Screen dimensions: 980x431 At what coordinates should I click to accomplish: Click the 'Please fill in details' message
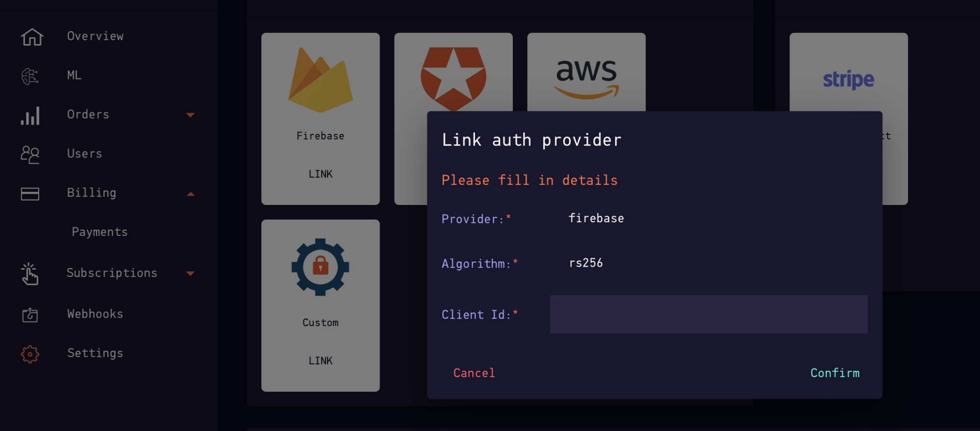(529, 180)
